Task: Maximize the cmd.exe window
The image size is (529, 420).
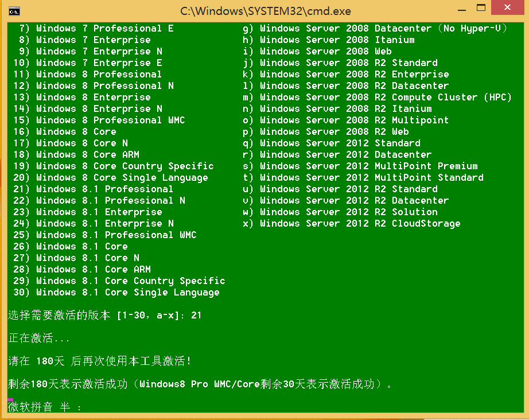Action: tap(481, 8)
